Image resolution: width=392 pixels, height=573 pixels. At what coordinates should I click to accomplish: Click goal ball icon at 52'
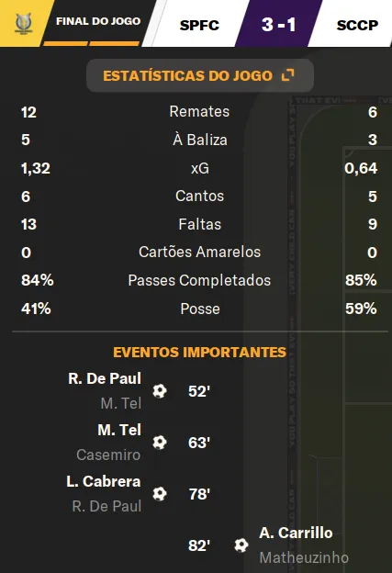click(x=160, y=391)
